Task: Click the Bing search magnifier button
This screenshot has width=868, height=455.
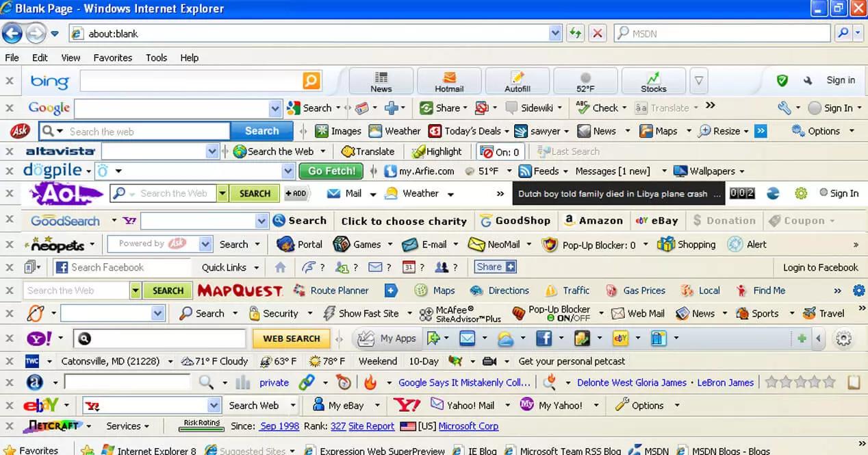Action: 311,81
